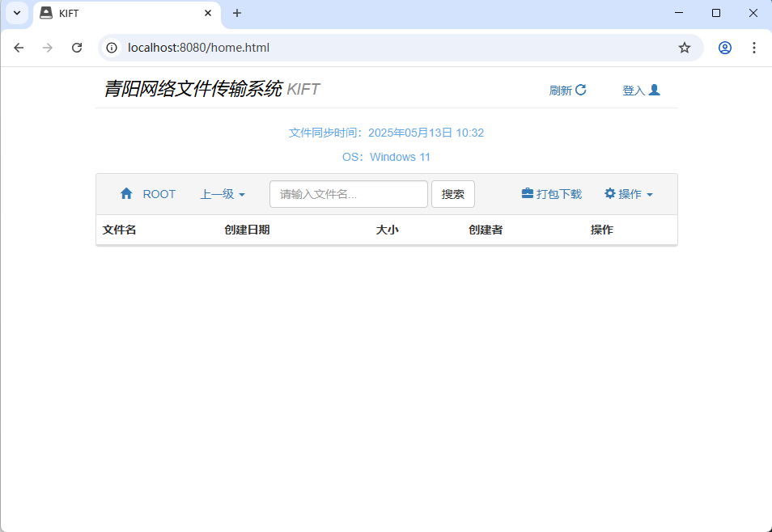Screen dimensions: 772x532
Task: Click the home icon next to ROOT
Action: tap(126, 193)
